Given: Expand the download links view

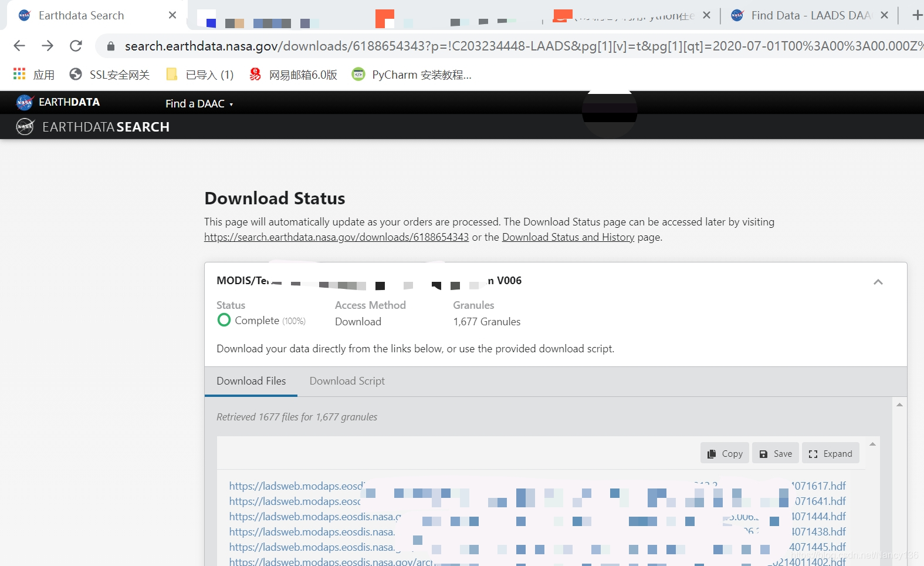Looking at the screenshot, I should (830, 453).
